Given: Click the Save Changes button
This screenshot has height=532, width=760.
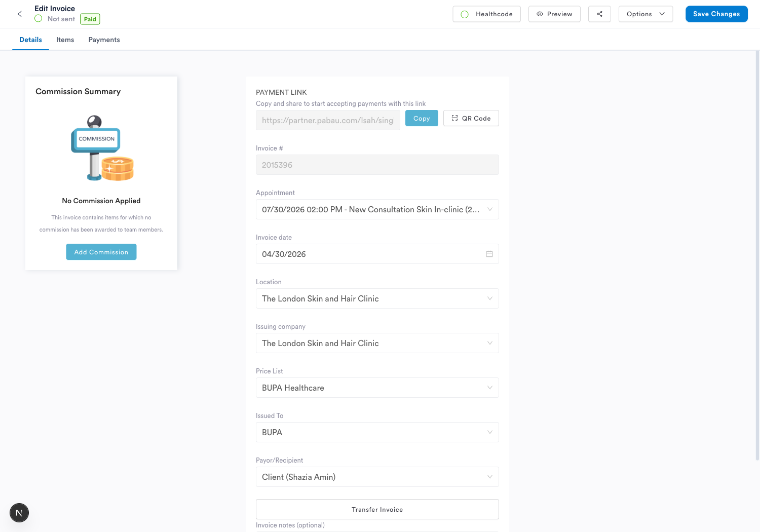Looking at the screenshot, I should click(x=716, y=14).
